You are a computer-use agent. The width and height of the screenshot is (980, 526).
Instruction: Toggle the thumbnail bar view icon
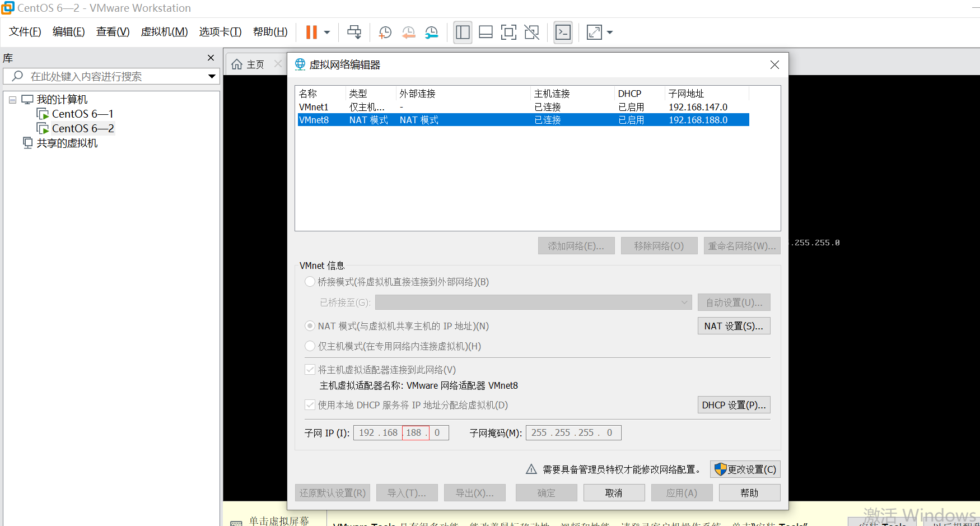tap(486, 32)
